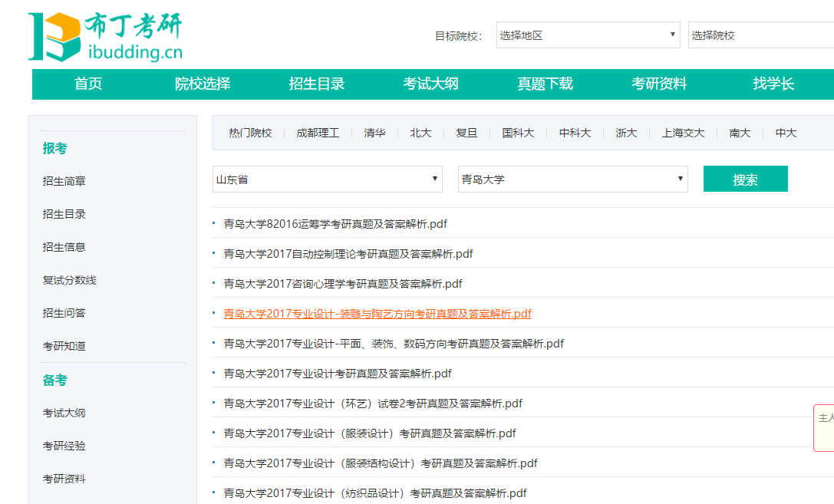This screenshot has height=504, width=834.
Task: Click the 布丁考研 ibudding.cn logo
Action: coord(105,37)
